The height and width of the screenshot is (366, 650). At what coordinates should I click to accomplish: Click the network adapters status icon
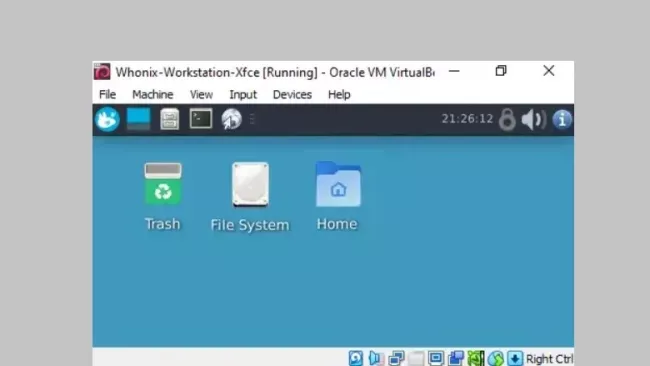pos(396,358)
